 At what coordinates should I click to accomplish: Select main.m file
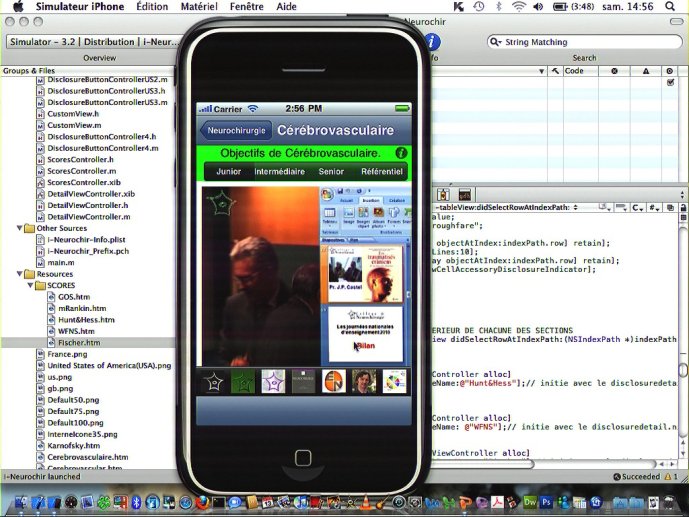tap(61, 262)
